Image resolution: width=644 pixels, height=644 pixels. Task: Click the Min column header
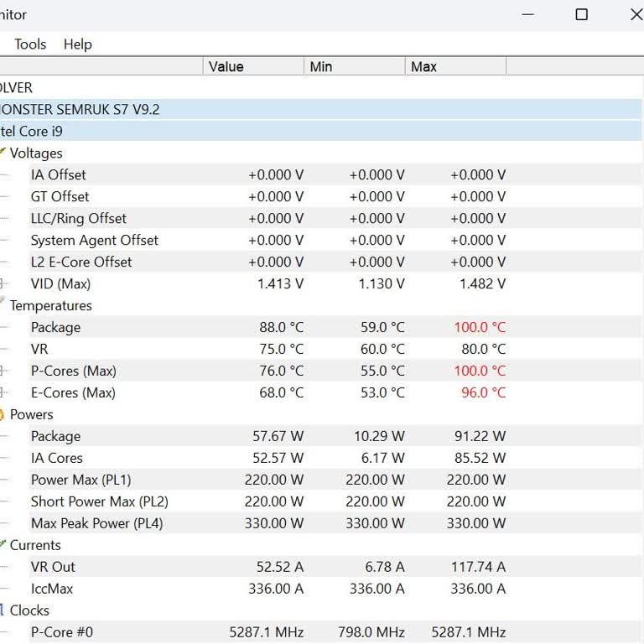coord(354,66)
